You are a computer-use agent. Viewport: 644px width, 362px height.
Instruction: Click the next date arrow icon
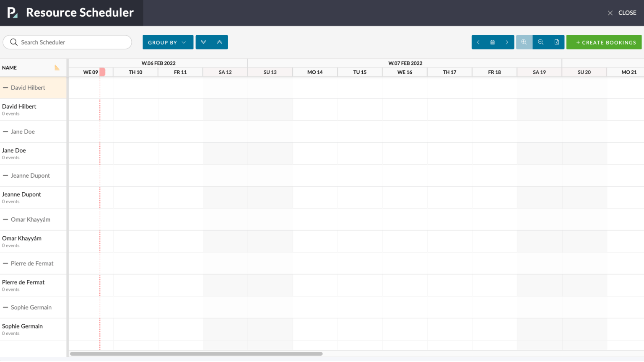507,42
